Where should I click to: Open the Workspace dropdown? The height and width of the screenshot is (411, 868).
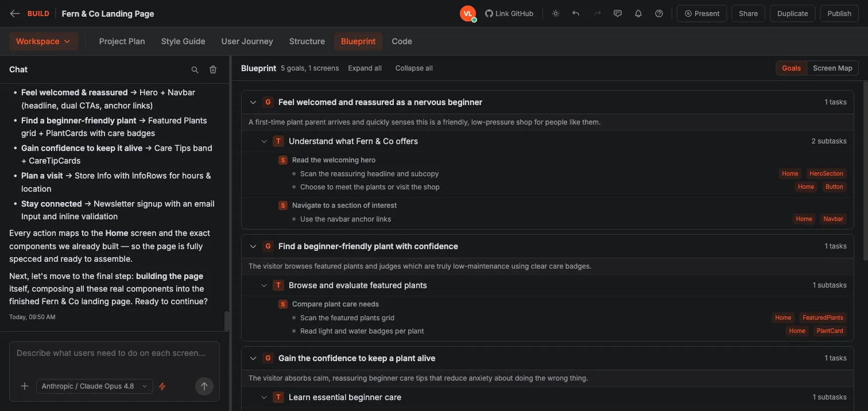[43, 41]
